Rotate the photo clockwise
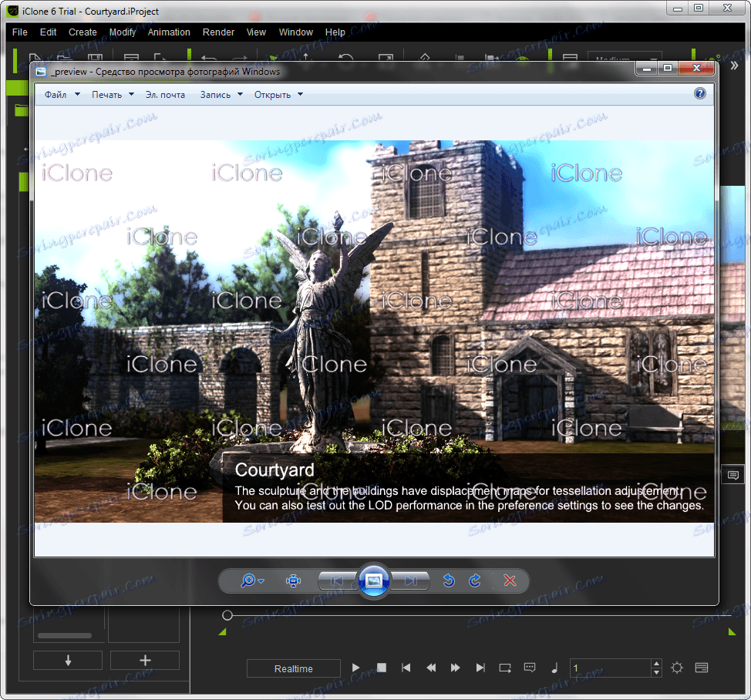This screenshot has height=700, width=751. (475, 581)
